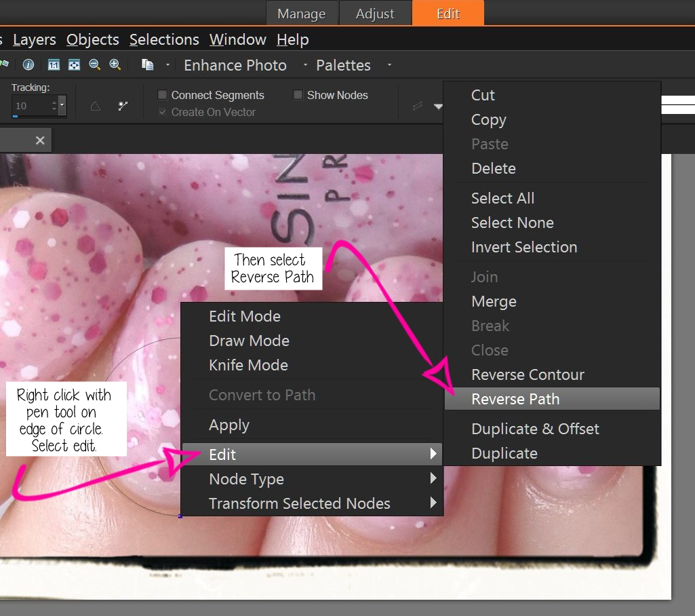Open the Palettes dropdown arrow
This screenshot has width=695, height=616.
click(x=389, y=65)
